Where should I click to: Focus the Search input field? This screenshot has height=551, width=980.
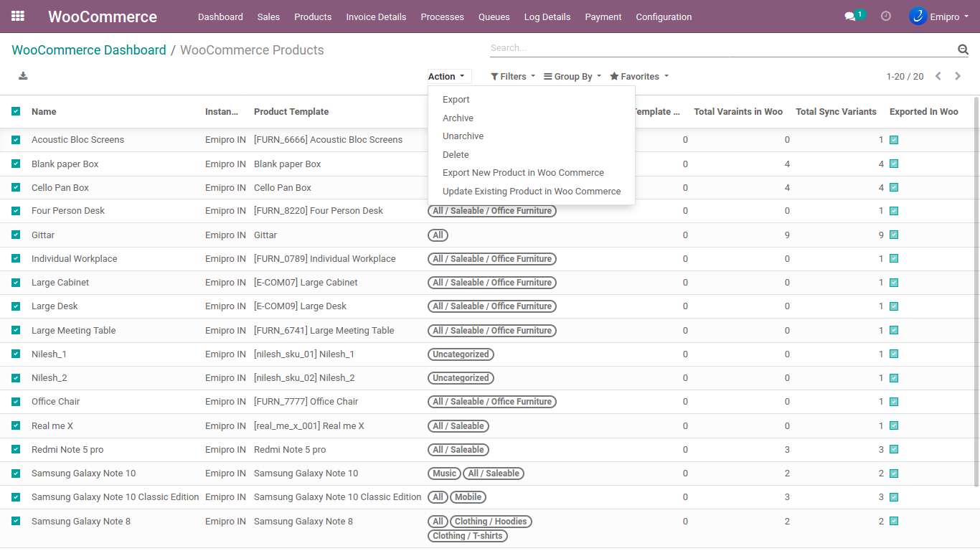click(722, 48)
